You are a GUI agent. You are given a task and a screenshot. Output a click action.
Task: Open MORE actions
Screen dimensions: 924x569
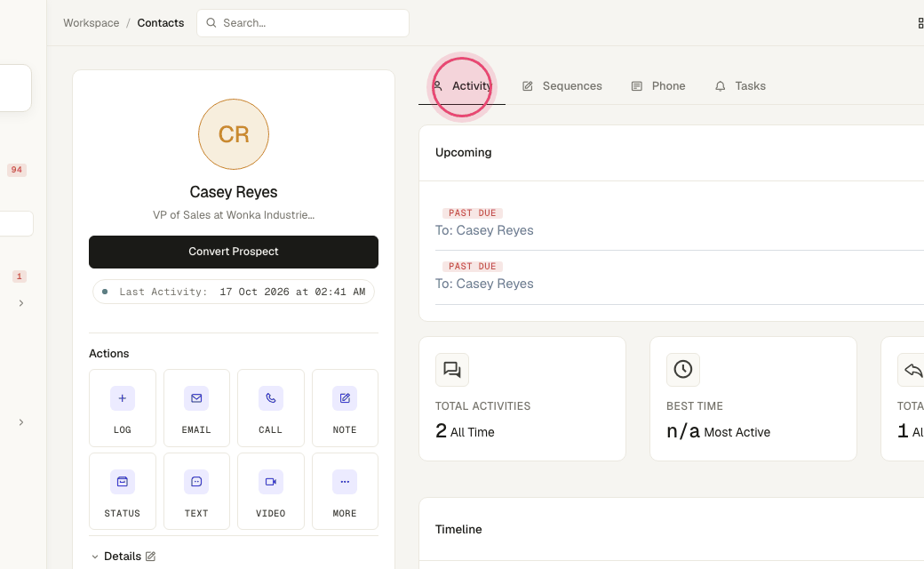pyautogui.click(x=345, y=491)
